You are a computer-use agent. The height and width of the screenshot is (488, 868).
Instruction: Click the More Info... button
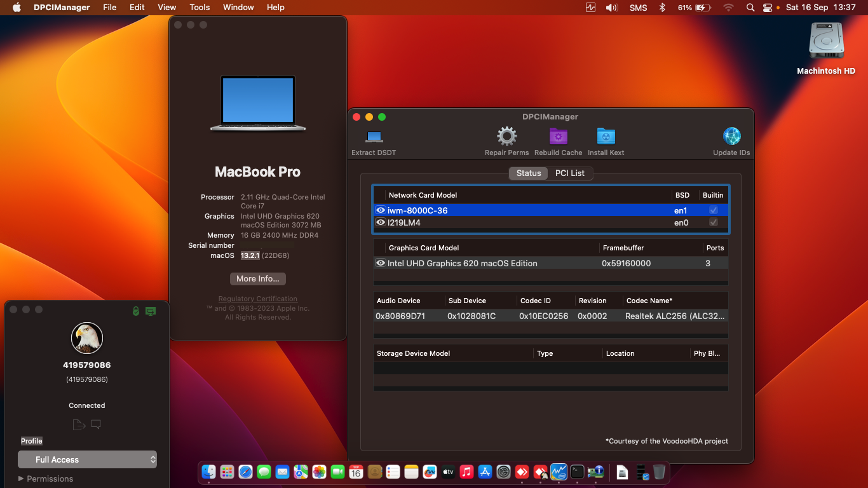point(258,278)
